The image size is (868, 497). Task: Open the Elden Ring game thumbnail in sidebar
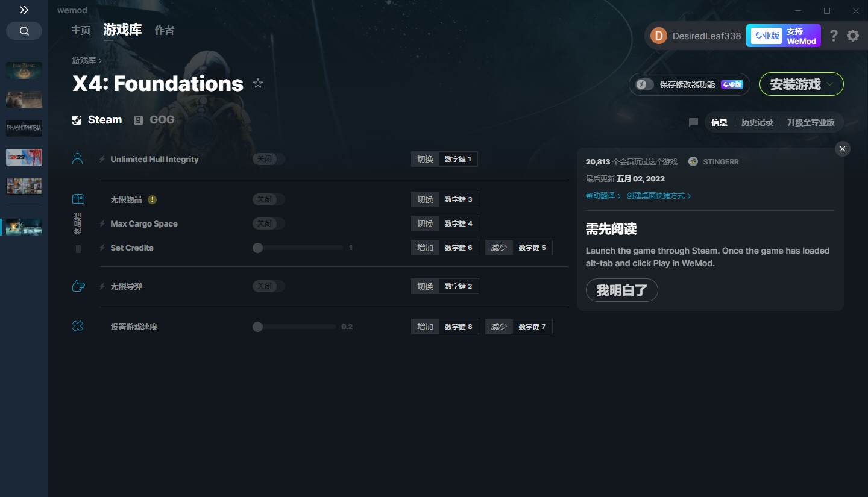24,70
